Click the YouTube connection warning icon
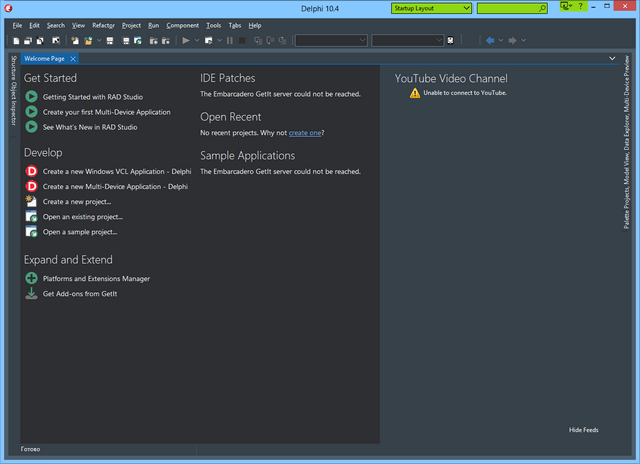The width and height of the screenshot is (640, 464). (x=415, y=92)
